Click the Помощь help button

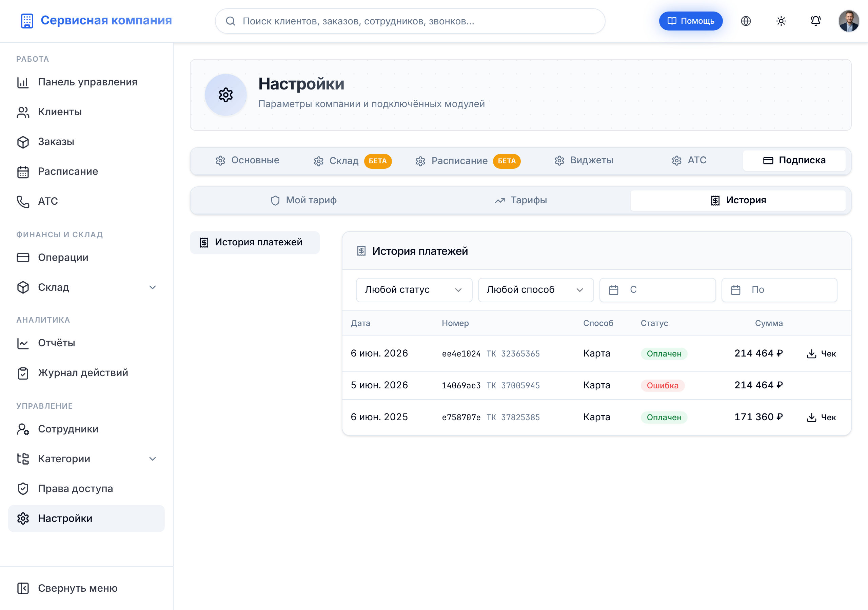691,21
